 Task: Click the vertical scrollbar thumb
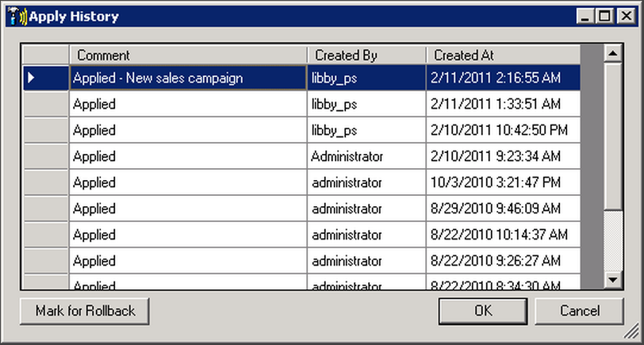(613, 136)
